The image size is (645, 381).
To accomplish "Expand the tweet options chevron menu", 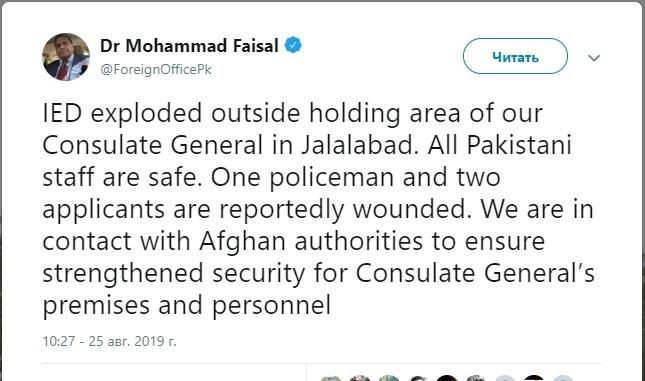I will point(594,58).
